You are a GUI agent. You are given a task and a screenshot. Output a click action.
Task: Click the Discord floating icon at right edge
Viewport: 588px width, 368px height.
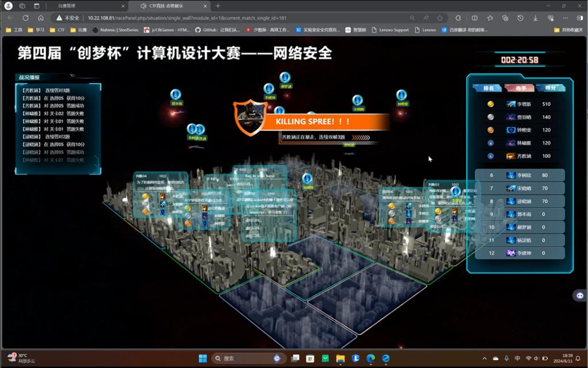(x=579, y=296)
